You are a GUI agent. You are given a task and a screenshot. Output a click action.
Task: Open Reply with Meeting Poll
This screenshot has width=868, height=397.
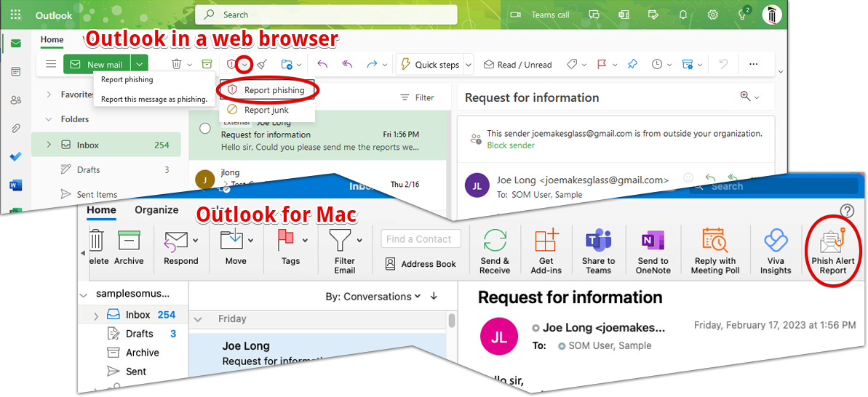click(715, 251)
